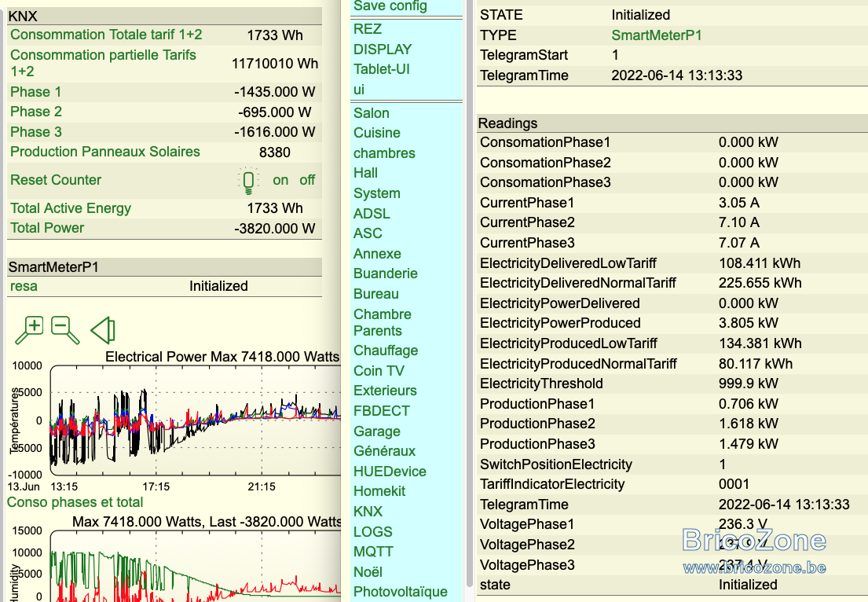
Task: Select the ProductionPhase2 value 1.618 kW
Action: 749,424
